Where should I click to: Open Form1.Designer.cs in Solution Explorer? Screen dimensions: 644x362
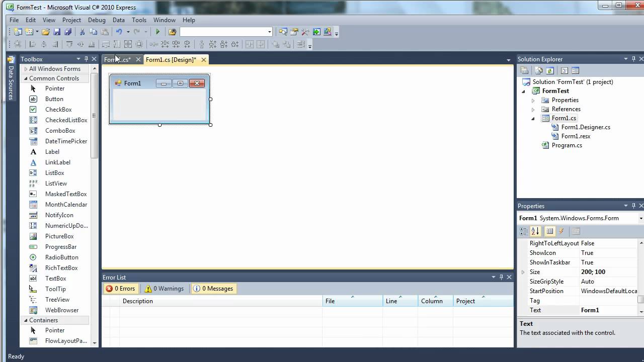click(x=586, y=127)
